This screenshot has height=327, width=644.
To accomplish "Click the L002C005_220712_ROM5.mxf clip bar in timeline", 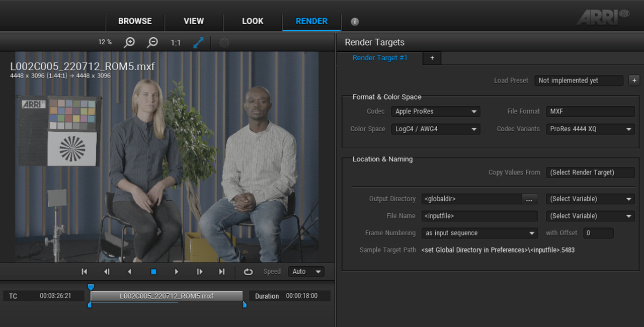I will coord(167,296).
